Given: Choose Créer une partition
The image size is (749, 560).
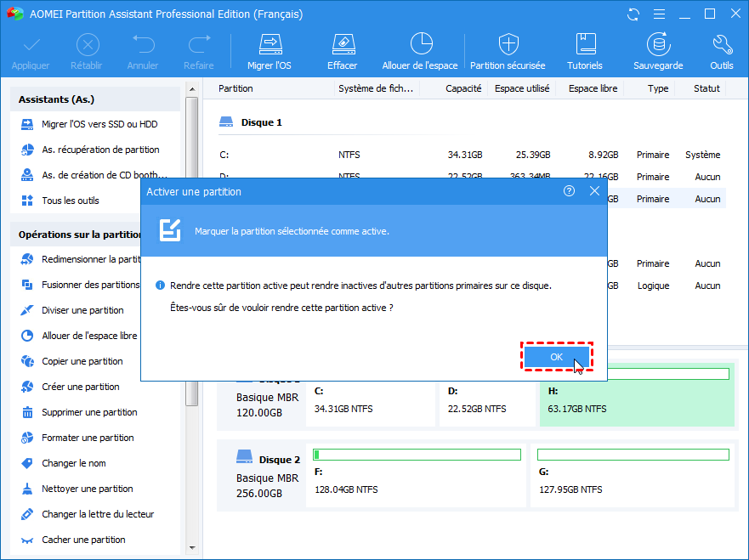Looking at the screenshot, I should click(80, 387).
